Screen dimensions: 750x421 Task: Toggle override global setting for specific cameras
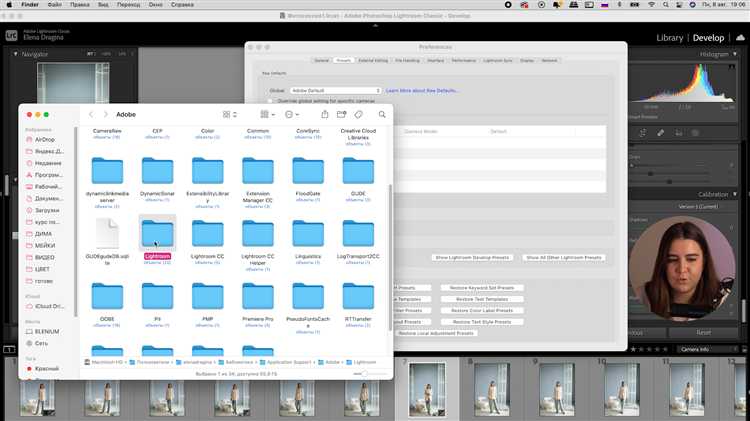(x=270, y=101)
